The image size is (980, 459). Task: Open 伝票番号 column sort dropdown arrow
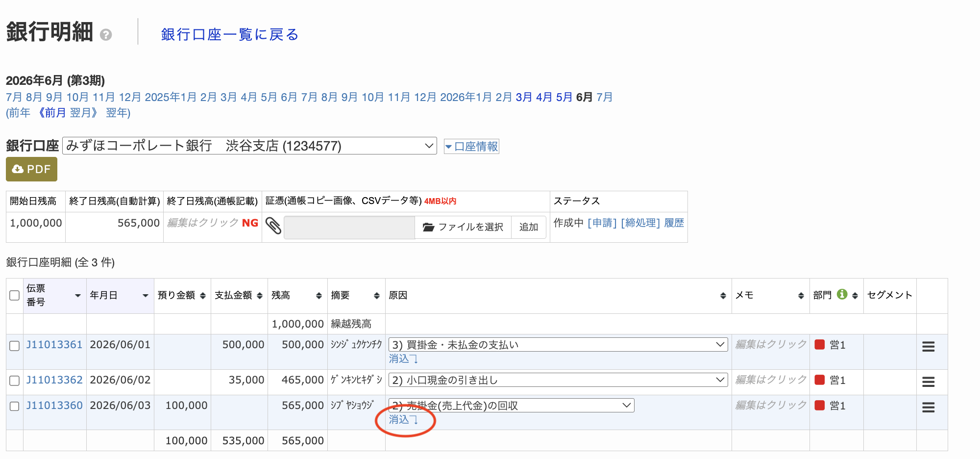click(x=77, y=296)
